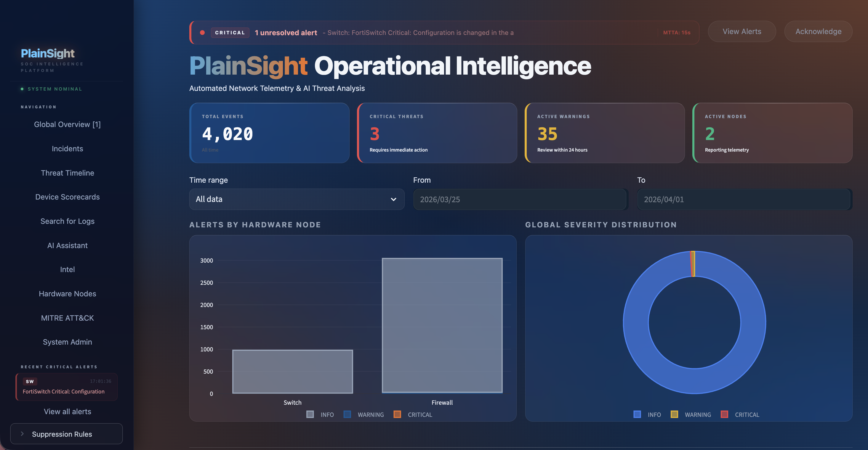Click the View Alerts button
The image size is (868, 450).
[742, 31]
